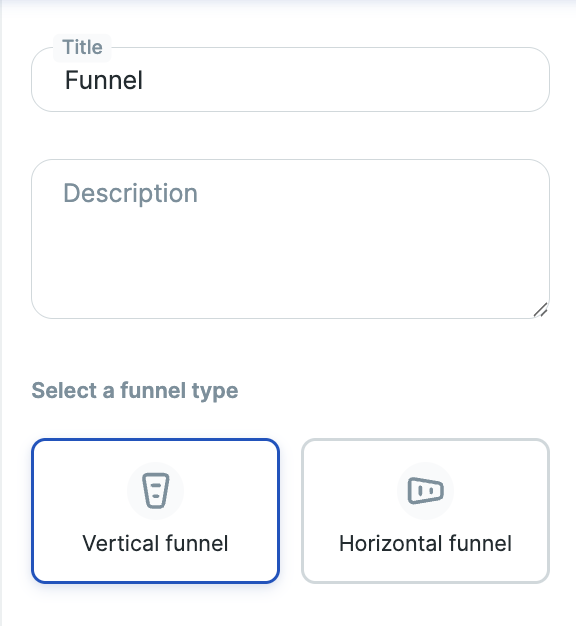The width and height of the screenshot is (576, 626).
Task: Click the gray border of the Horizontal funnel card
Action: (426, 440)
